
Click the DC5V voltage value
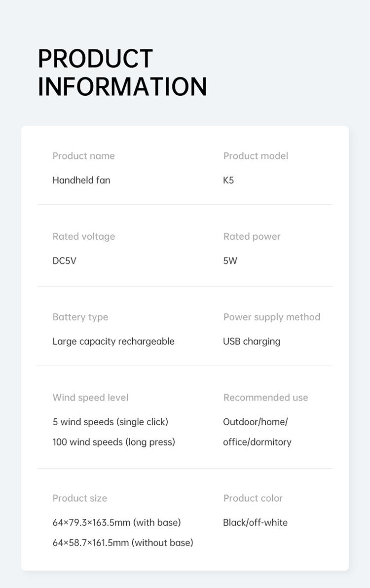click(64, 260)
